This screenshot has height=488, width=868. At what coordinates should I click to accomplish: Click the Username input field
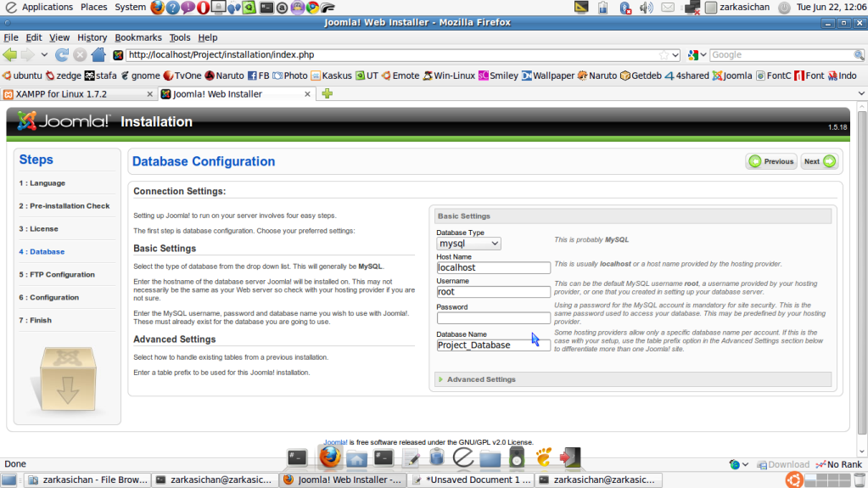(493, 292)
